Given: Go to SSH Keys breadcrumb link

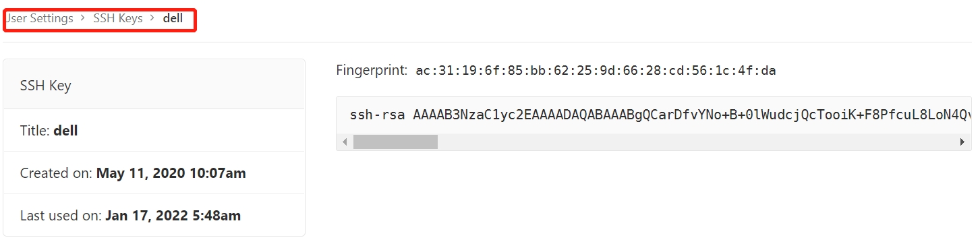Looking at the screenshot, I should (118, 19).
